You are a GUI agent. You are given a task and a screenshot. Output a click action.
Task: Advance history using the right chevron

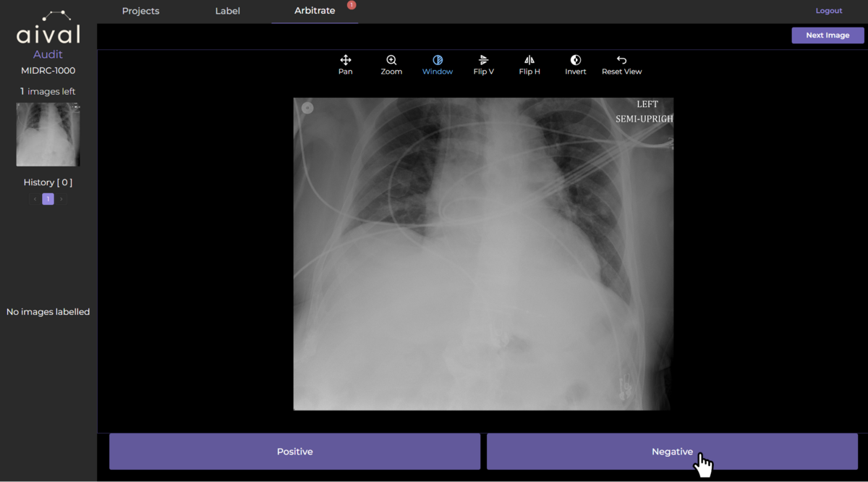click(x=61, y=198)
